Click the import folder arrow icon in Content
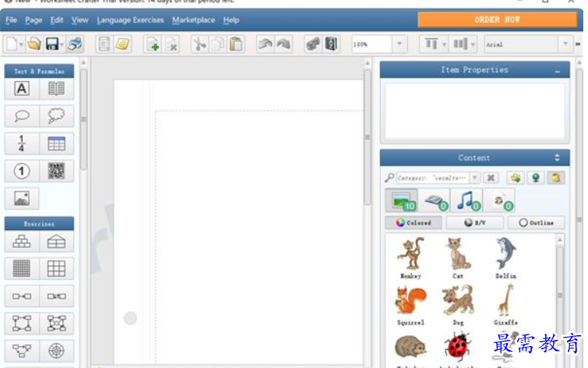The image size is (588, 368). [516, 178]
